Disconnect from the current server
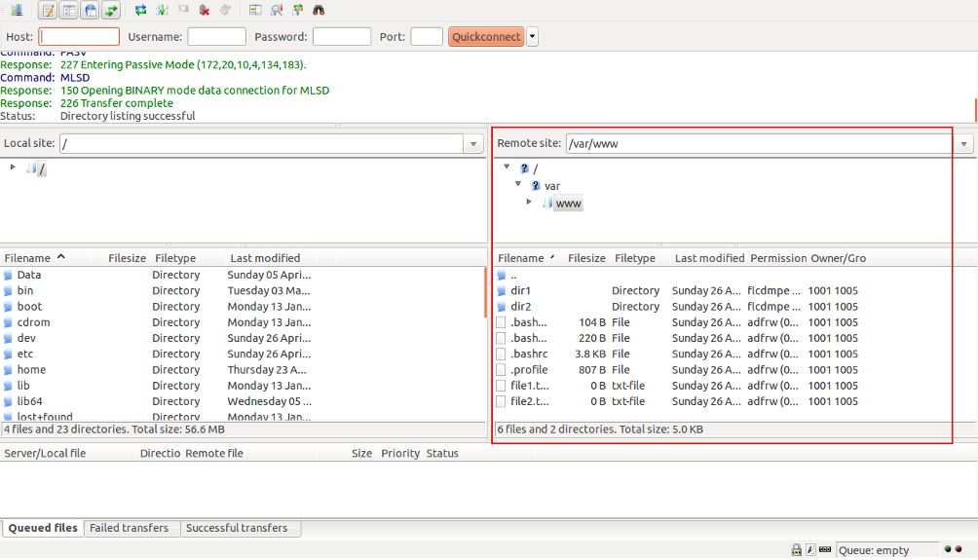The width and height of the screenshot is (978, 560). [x=205, y=10]
